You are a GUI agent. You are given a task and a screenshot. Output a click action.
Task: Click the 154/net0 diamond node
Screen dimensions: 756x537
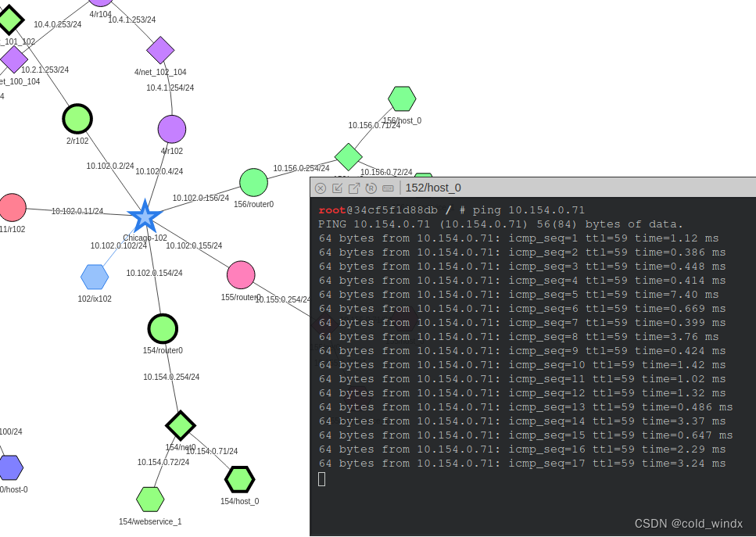tap(180, 426)
